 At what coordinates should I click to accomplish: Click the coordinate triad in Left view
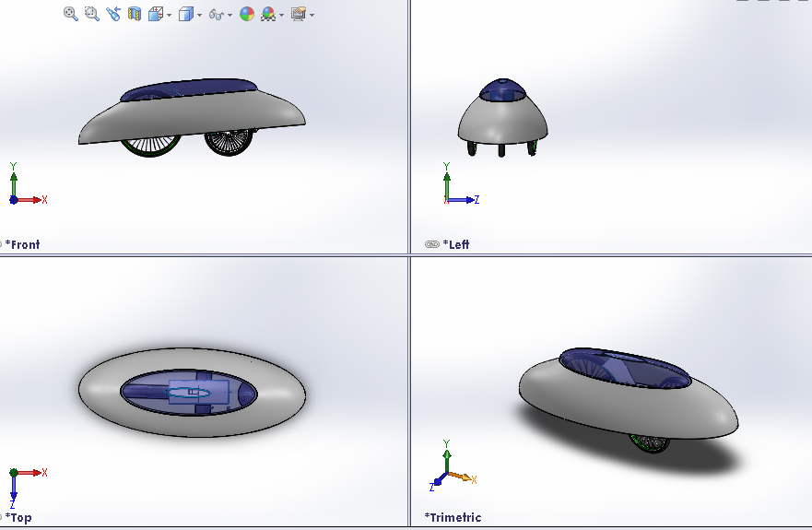(460, 183)
